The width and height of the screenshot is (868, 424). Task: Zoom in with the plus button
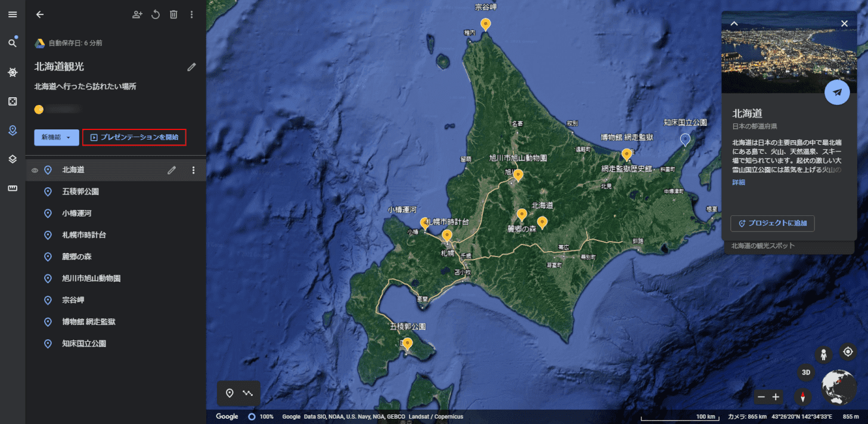pos(776,397)
